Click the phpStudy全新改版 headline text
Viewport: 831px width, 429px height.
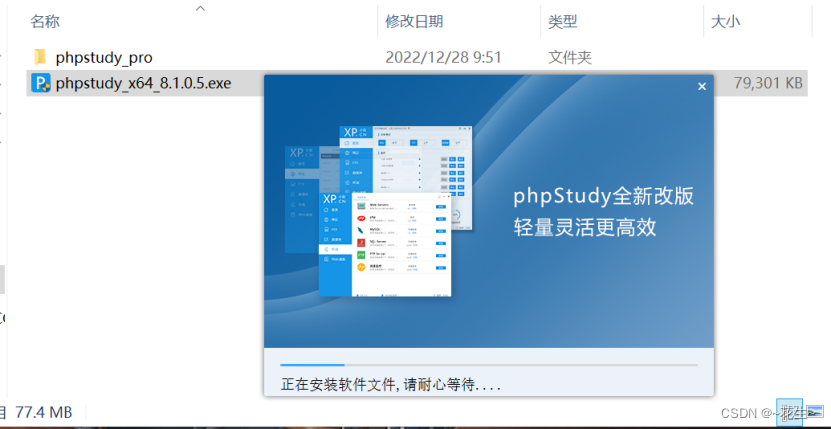point(603,197)
